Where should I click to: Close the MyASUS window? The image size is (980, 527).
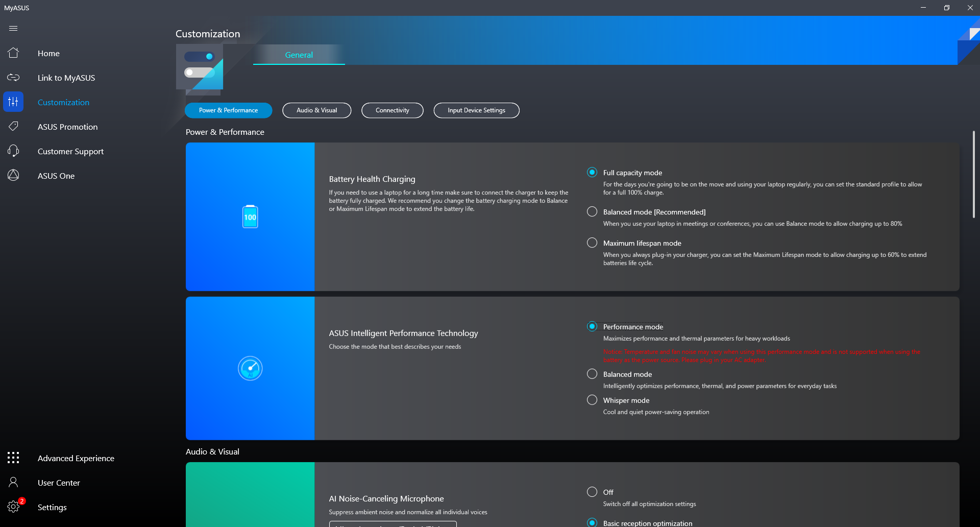pos(970,8)
